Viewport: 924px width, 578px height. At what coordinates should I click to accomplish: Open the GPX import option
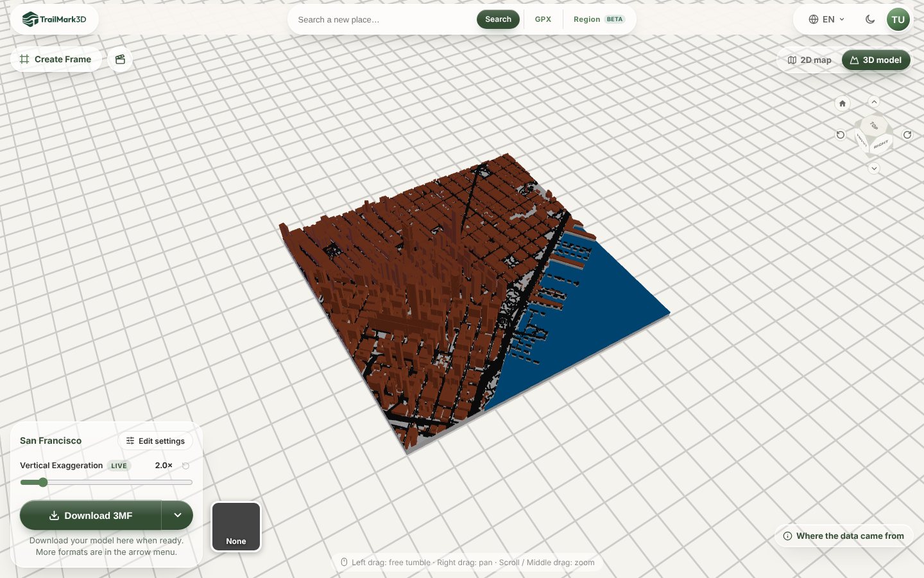543,19
